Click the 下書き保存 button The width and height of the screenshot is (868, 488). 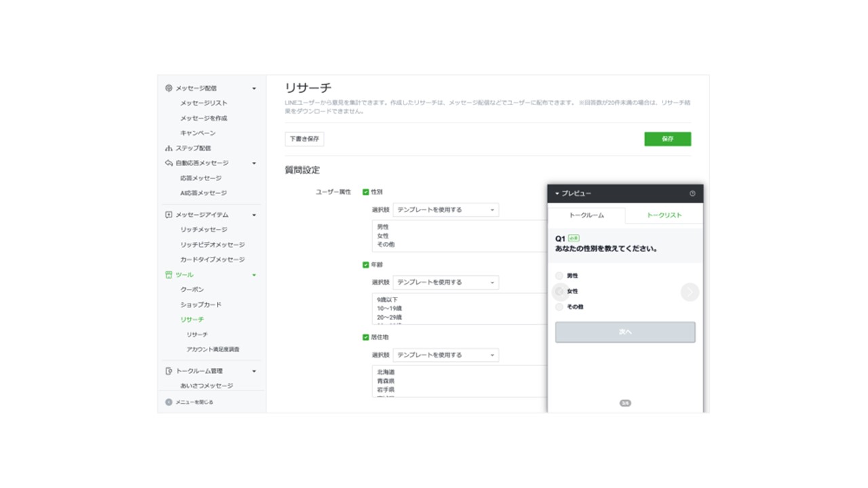pyautogui.click(x=304, y=139)
